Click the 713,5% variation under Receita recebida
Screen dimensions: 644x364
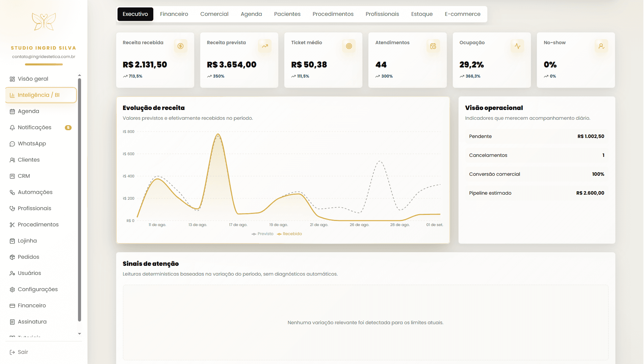tap(135, 76)
